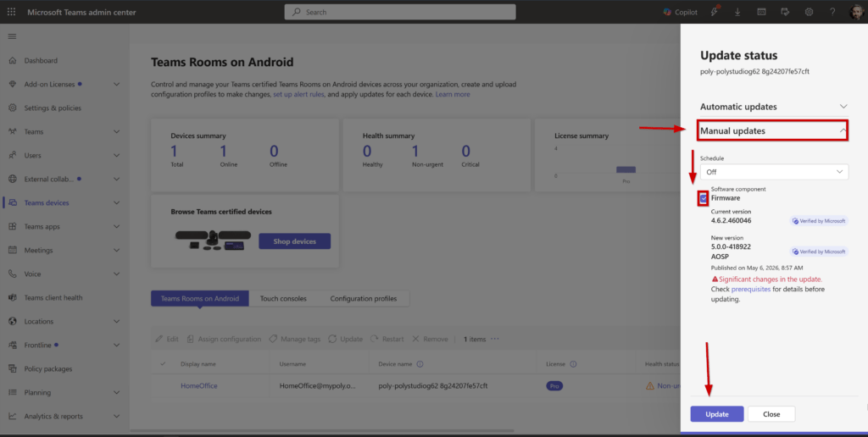Expand the Automatic updates section
The height and width of the screenshot is (437, 868).
773,106
